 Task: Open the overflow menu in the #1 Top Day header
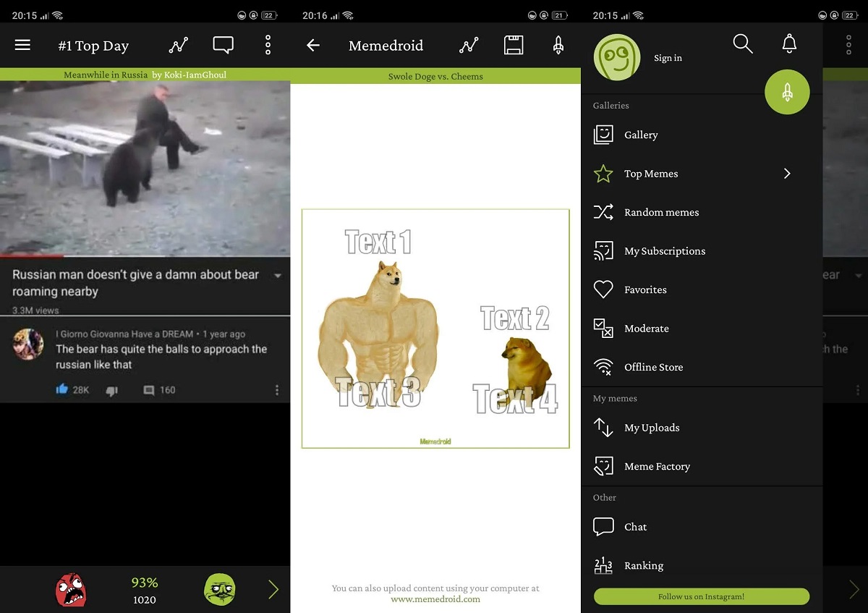point(268,45)
